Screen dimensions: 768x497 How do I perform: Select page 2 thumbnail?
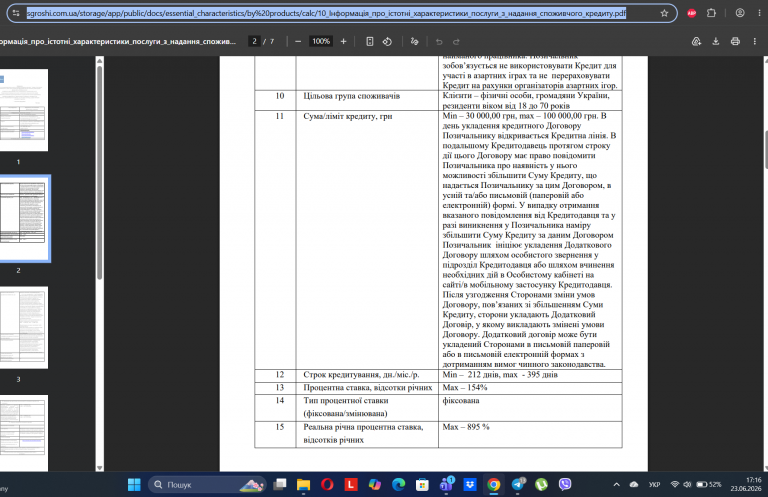click(24, 218)
